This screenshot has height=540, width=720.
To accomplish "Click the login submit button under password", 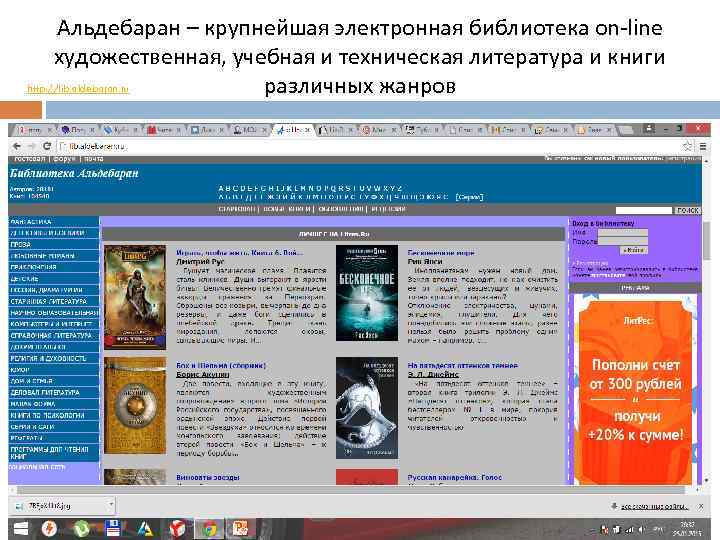I will (x=634, y=250).
